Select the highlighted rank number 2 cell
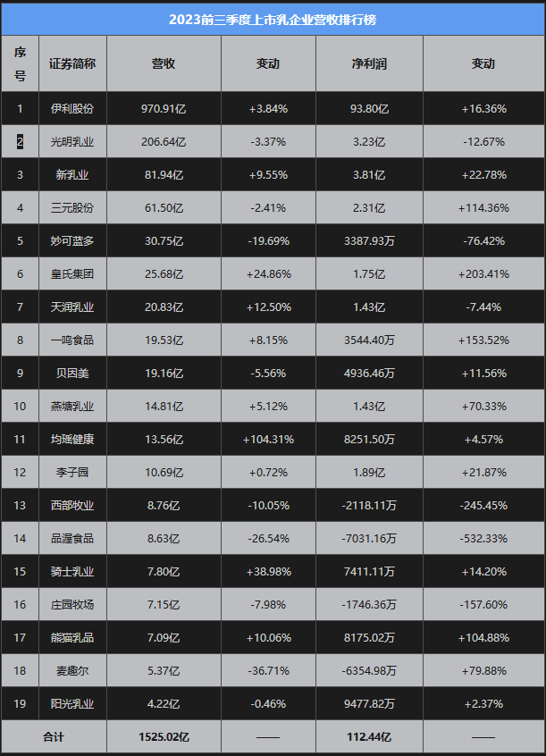 click(x=20, y=142)
